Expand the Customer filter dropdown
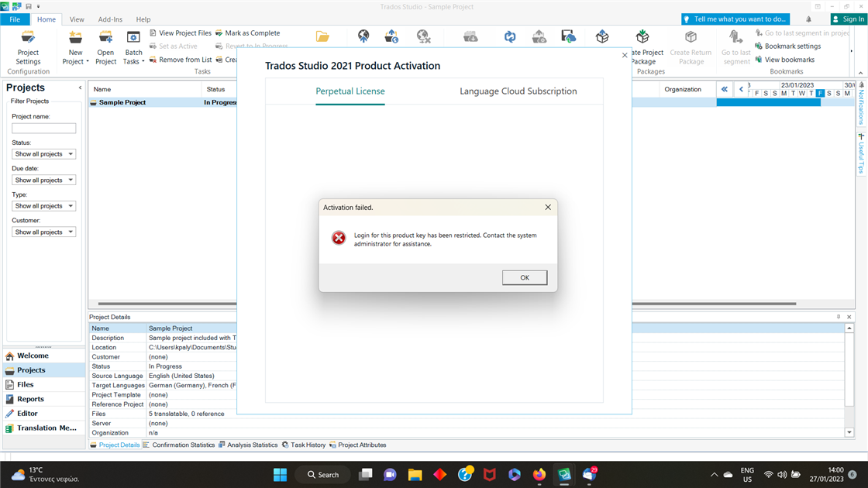Screen dimensions: 868x488 [43, 232]
